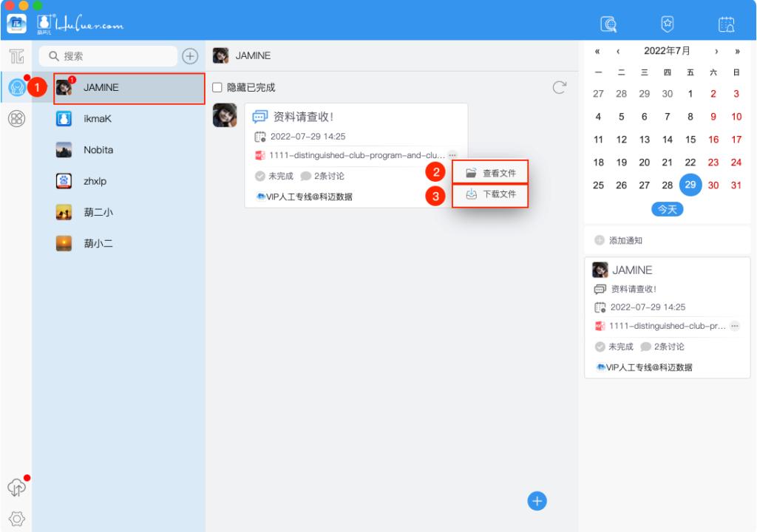Open the shield badge icon in title bar
This screenshot has width=757, height=532.
[x=667, y=23]
